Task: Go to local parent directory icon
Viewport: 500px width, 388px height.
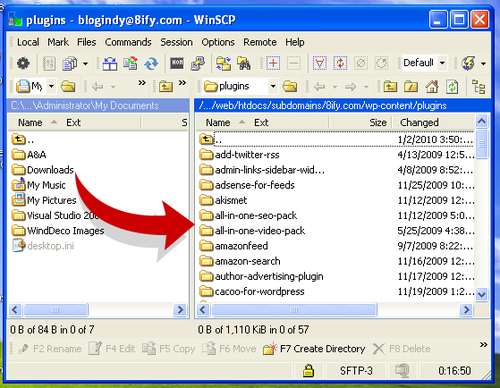Action: click(x=166, y=87)
